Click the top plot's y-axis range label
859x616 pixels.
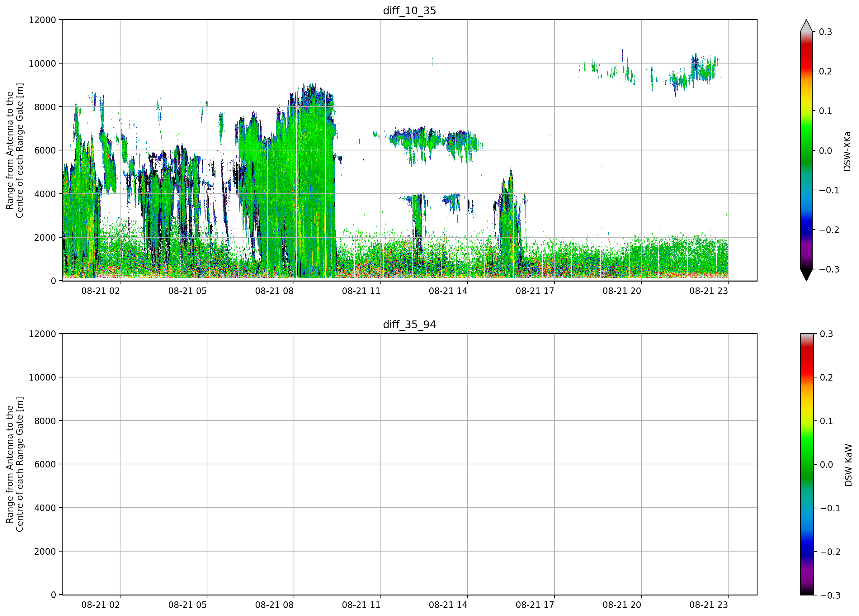[14, 150]
